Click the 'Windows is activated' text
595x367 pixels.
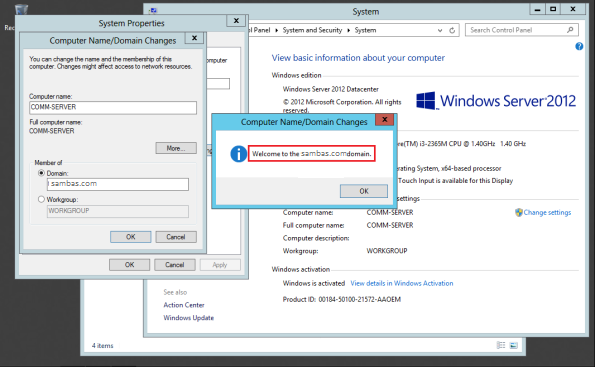313,283
